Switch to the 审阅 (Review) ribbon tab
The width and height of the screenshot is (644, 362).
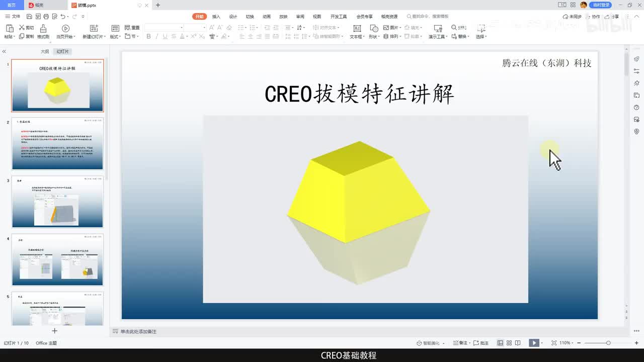300,17
